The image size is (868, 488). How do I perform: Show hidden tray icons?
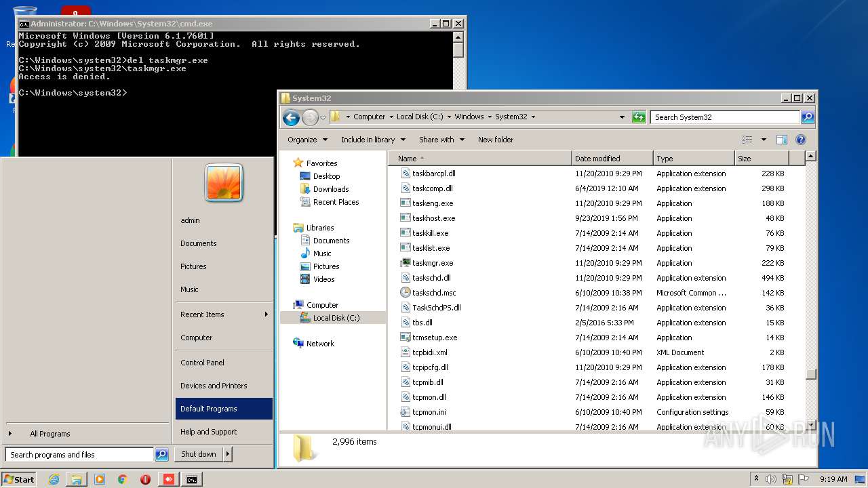pos(756,479)
